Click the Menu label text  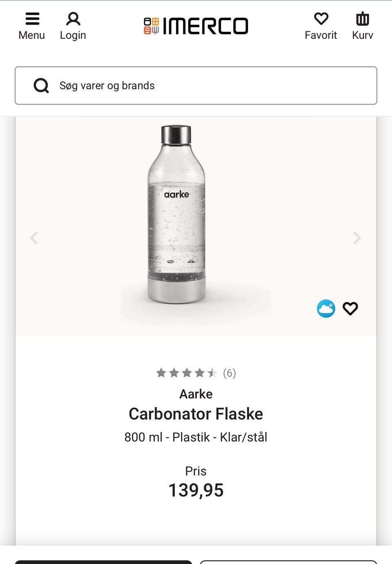31,35
